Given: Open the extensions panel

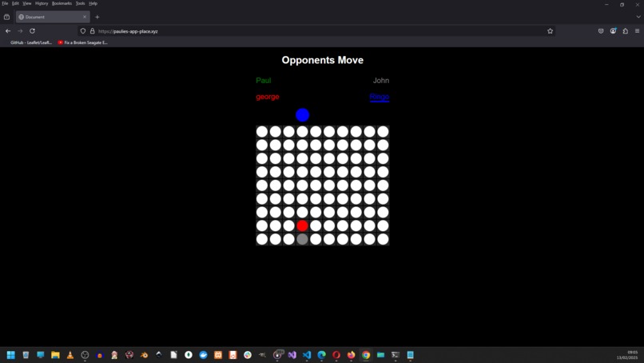Looking at the screenshot, I should tap(625, 31).
